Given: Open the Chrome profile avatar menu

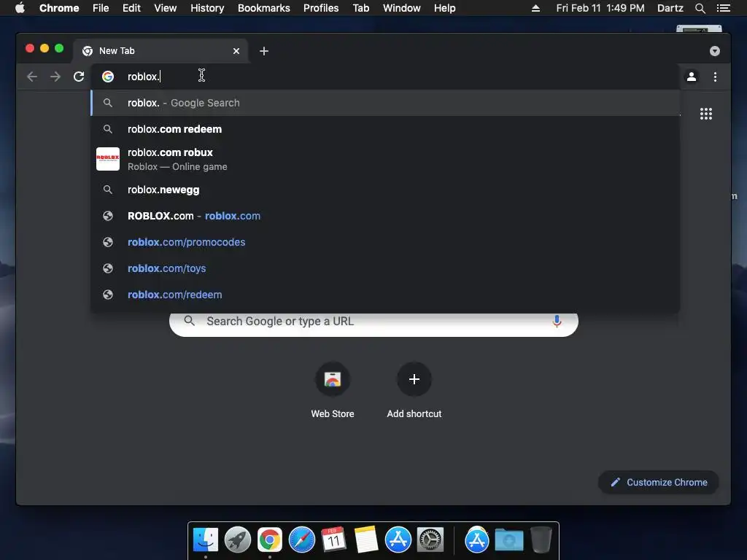Looking at the screenshot, I should coord(692,77).
